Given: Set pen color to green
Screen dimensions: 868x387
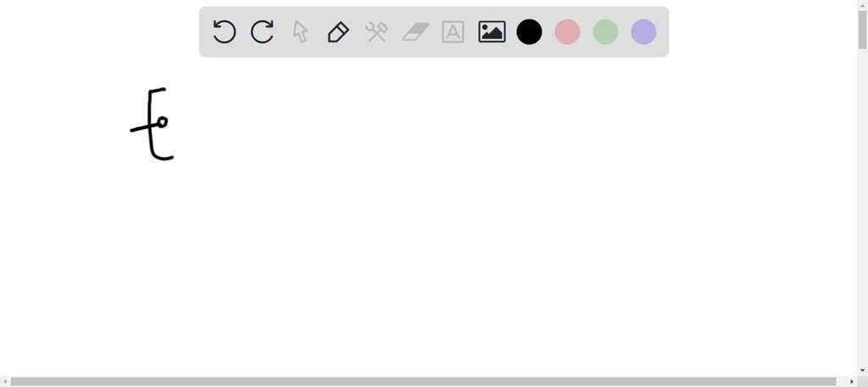Looking at the screenshot, I should [x=605, y=31].
